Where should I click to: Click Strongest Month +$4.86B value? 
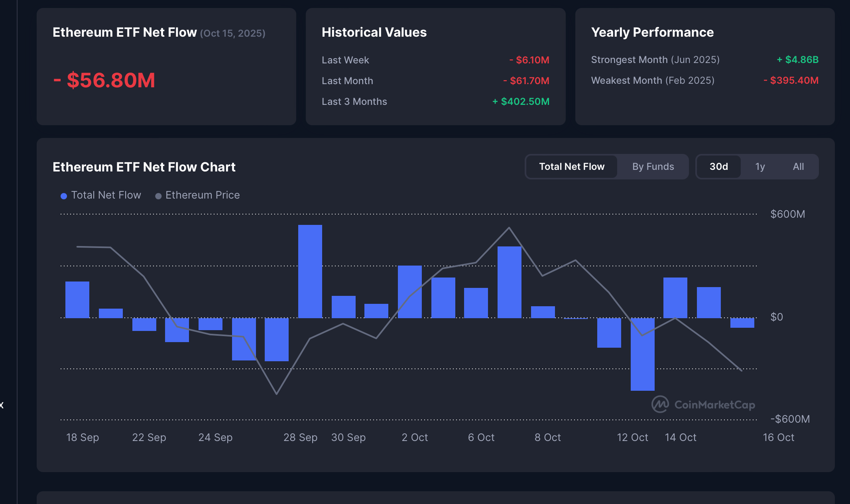click(797, 60)
